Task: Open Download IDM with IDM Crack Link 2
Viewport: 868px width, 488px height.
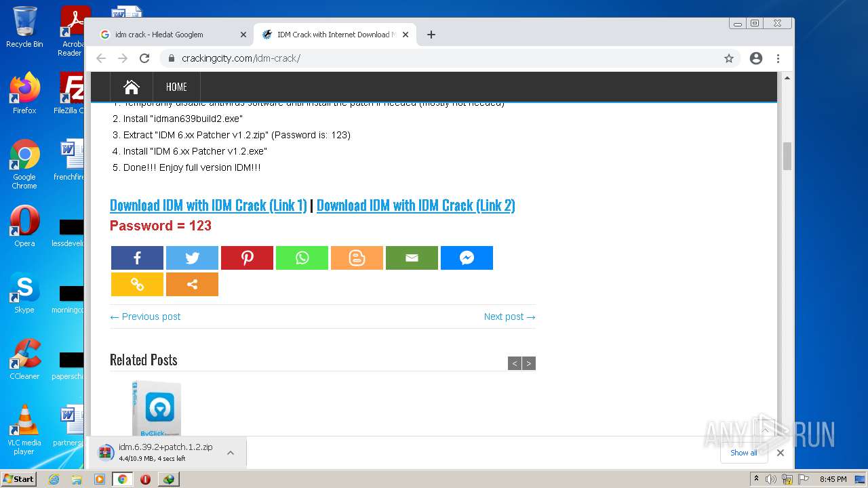Action: click(416, 205)
